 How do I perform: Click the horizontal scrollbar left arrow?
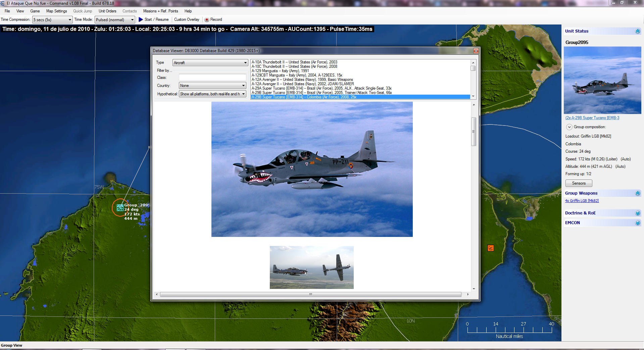pos(157,294)
